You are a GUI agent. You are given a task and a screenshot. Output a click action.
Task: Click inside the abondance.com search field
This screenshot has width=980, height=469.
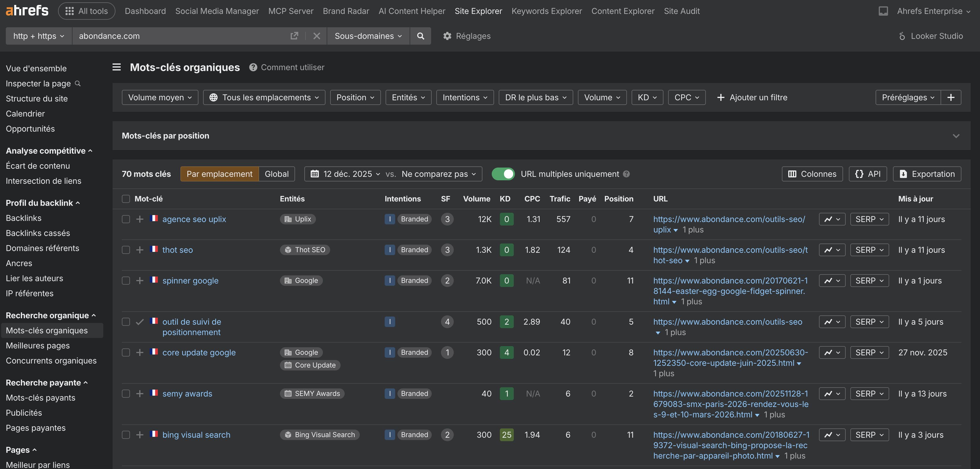pyautogui.click(x=171, y=36)
